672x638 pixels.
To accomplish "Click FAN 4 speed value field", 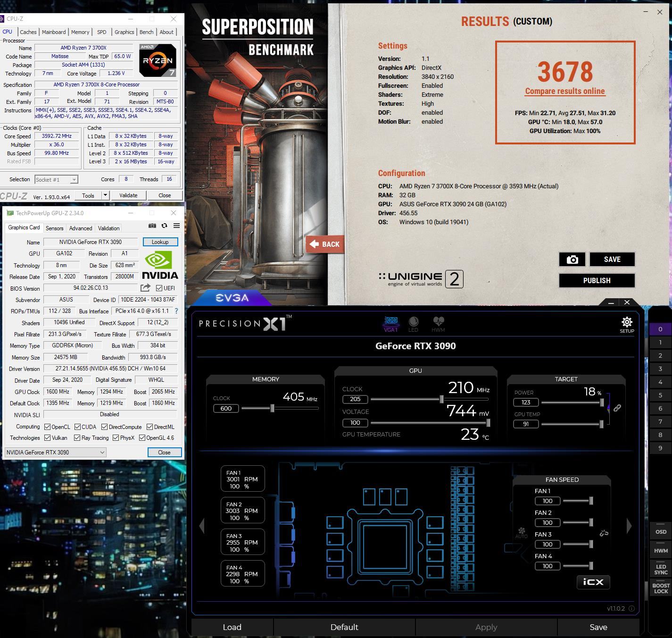I will click(x=548, y=566).
